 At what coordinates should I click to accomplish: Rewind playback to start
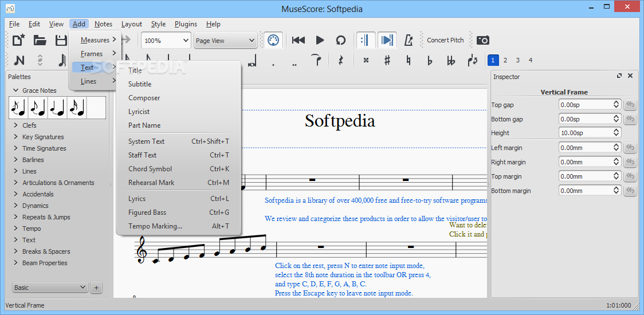pos(299,40)
